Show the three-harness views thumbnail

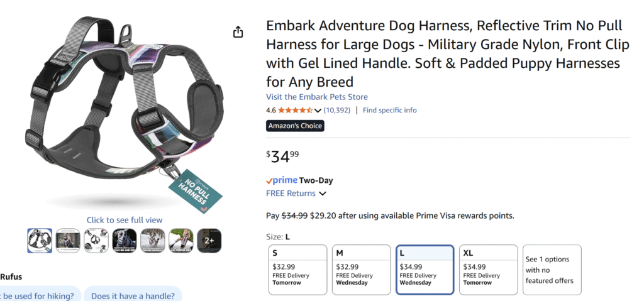[x=96, y=241]
